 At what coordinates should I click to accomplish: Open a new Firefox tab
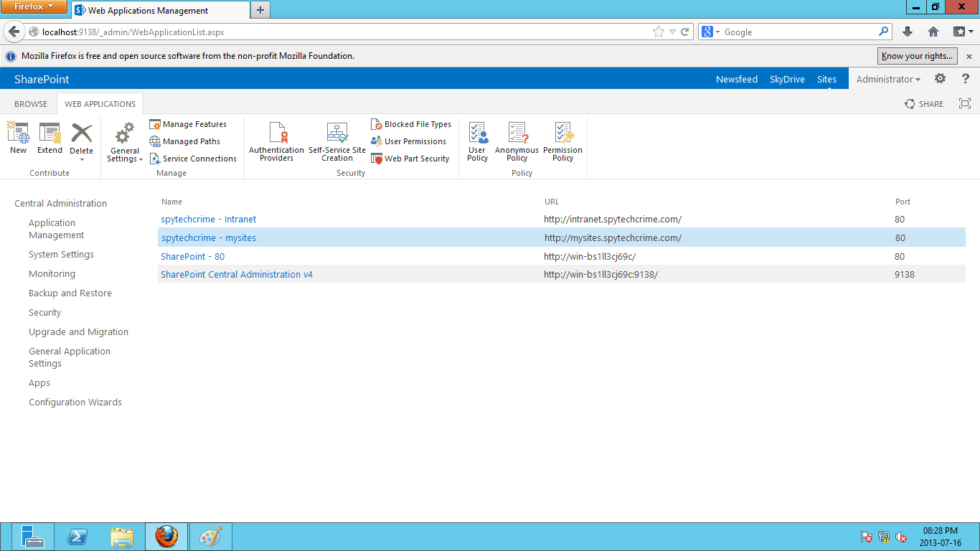coord(260,10)
